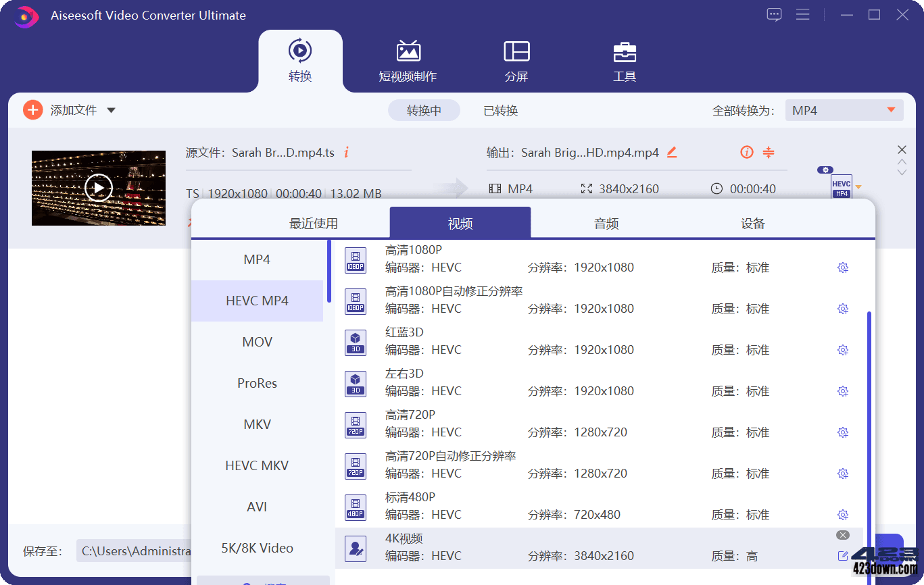Click the feedback speech bubble icon in titlebar
924x585 pixels.
click(x=773, y=14)
